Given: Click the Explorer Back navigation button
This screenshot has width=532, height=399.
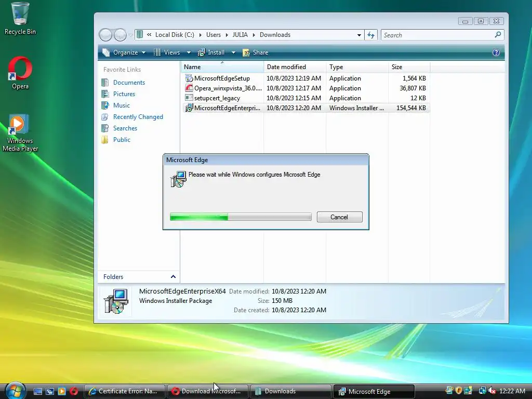Looking at the screenshot, I should click(x=105, y=35).
